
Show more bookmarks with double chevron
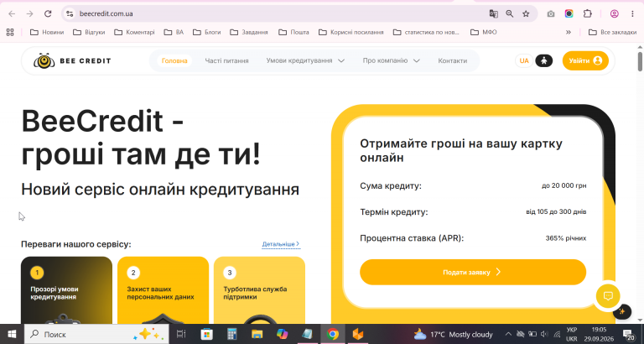tap(569, 32)
